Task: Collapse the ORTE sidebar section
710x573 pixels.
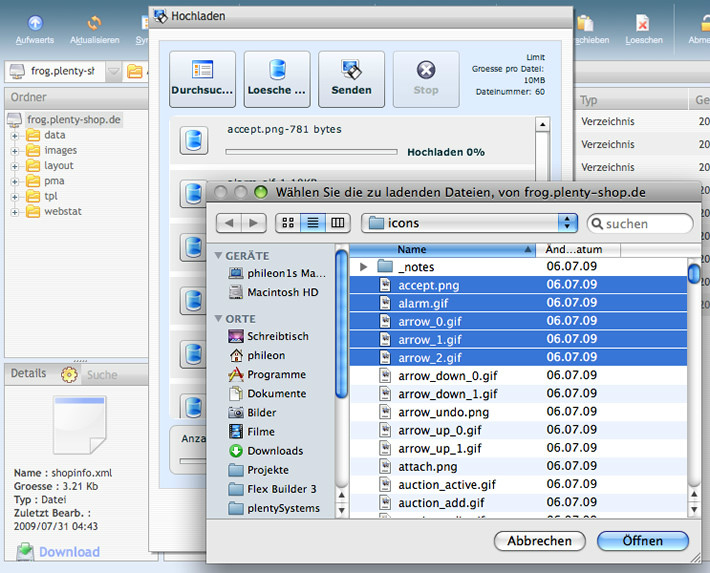Action: pos(219,318)
